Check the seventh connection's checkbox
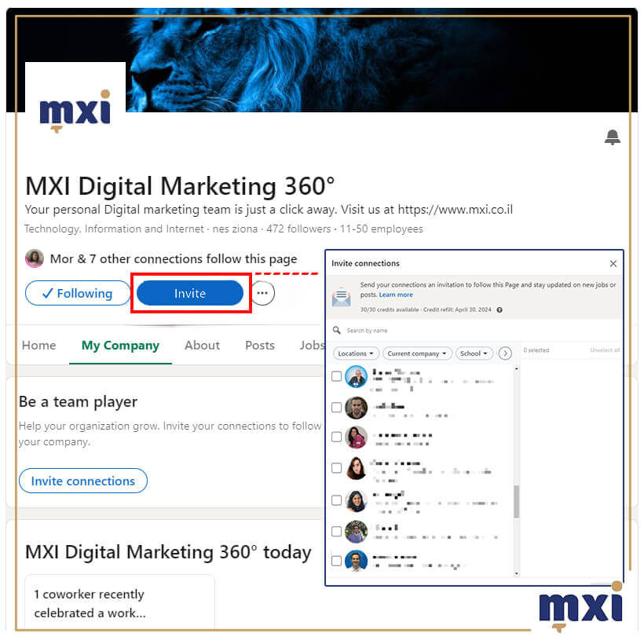The height and width of the screenshot is (644, 644). coord(336,561)
